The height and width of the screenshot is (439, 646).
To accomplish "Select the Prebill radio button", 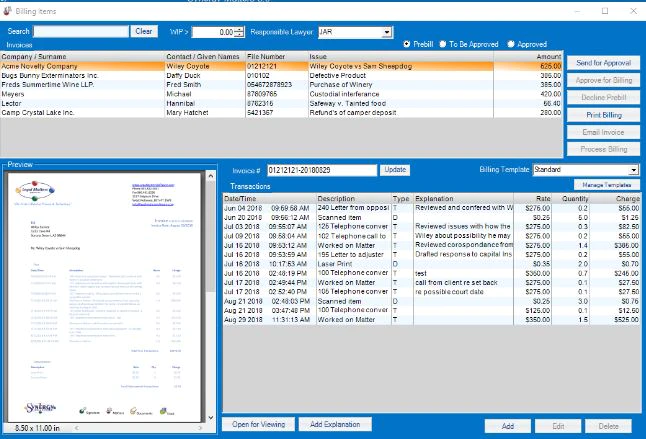I will [x=407, y=44].
